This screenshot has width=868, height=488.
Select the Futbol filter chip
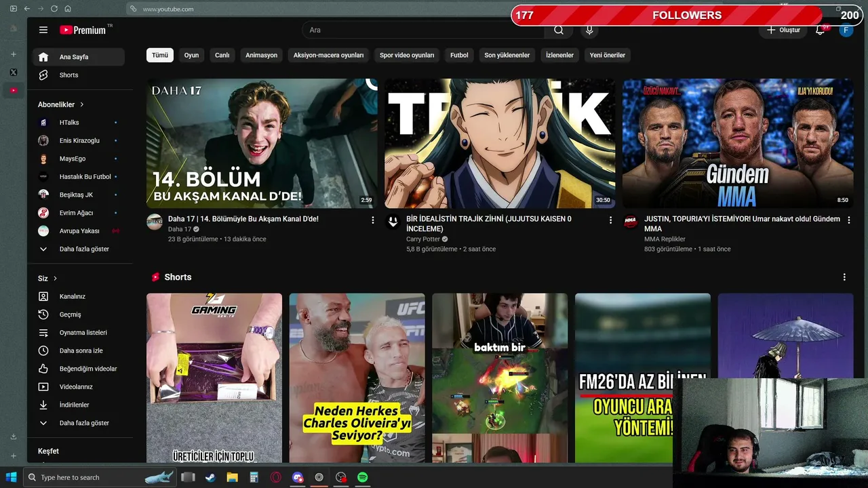[459, 55]
